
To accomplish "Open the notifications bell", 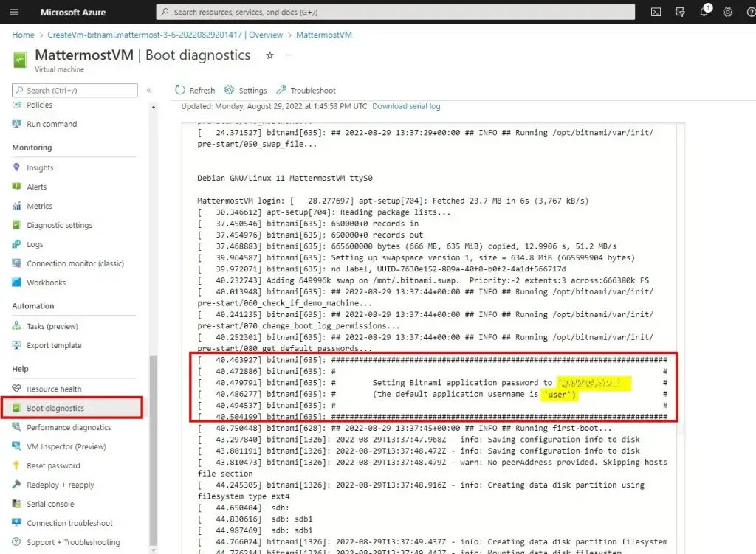I will pos(704,12).
